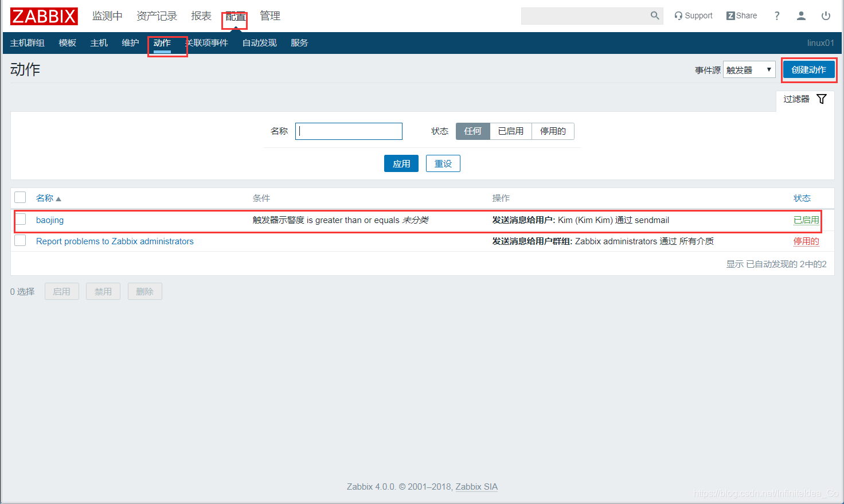Click the 过滤器 tab label
844x504 pixels.
click(796, 99)
